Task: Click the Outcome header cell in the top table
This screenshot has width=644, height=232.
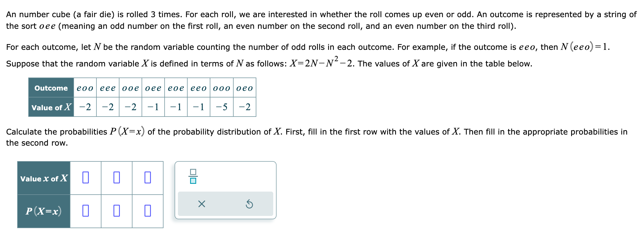Action: click(51, 88)
